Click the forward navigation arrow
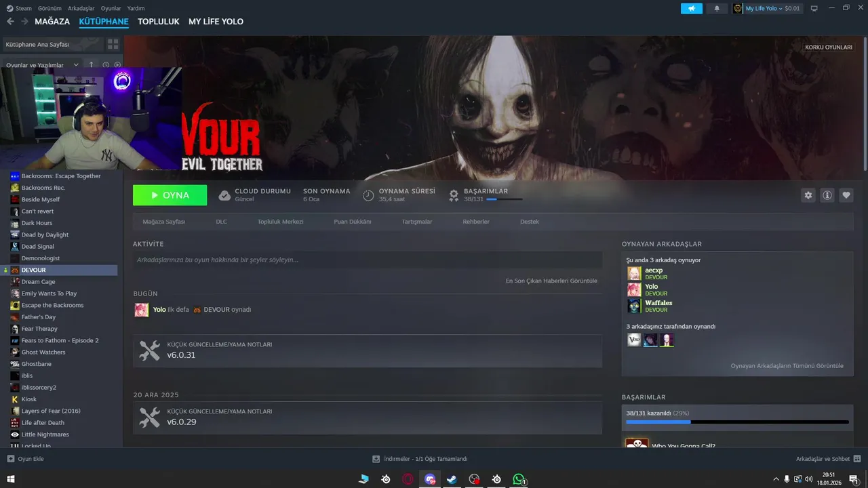Screen dimensions: 868x488 24,22
